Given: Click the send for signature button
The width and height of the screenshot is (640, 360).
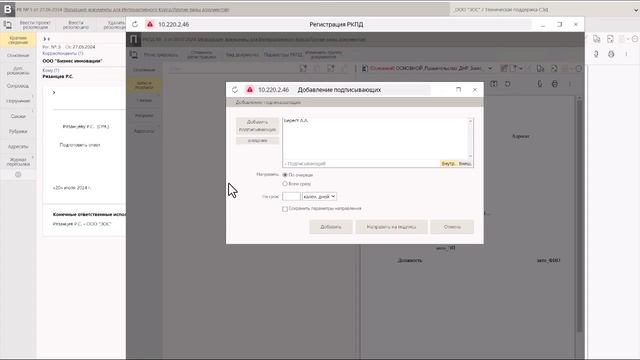Looking at the screenshot, I should tap(391, 227).
